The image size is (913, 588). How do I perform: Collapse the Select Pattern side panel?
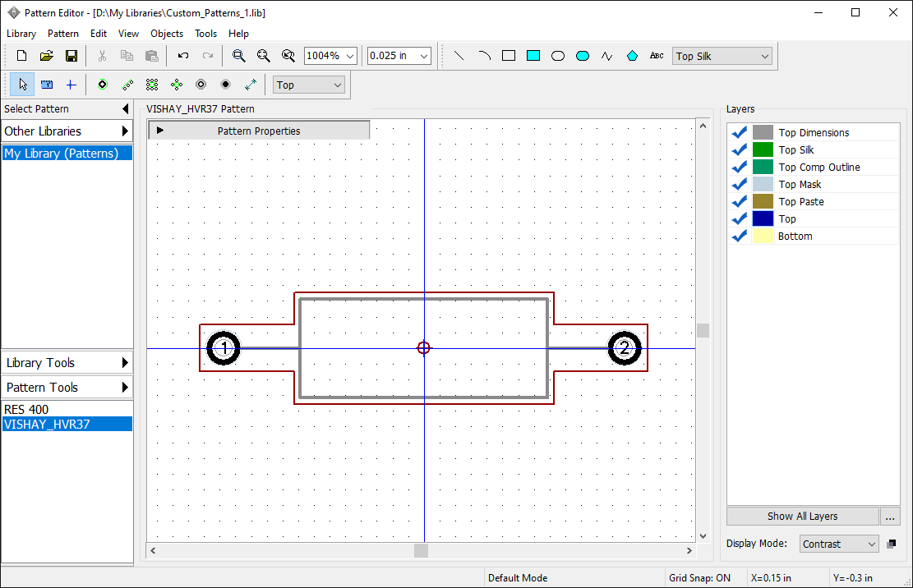125,108
